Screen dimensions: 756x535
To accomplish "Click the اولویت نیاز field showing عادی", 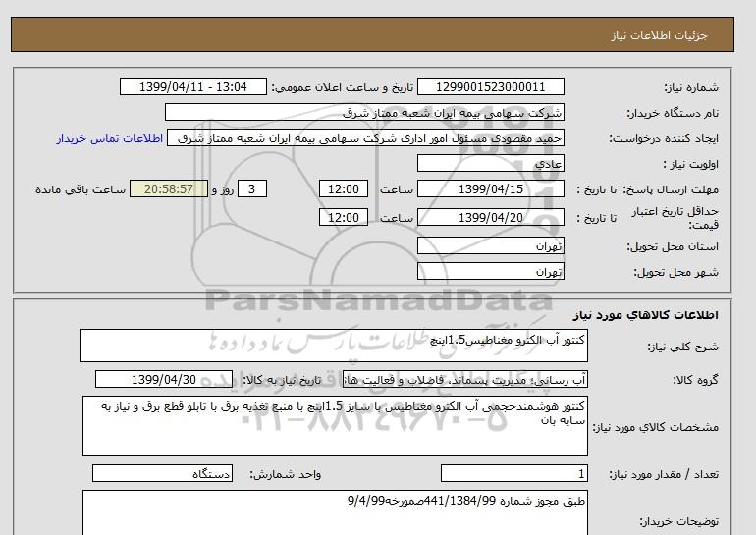I will pos(490,163).
